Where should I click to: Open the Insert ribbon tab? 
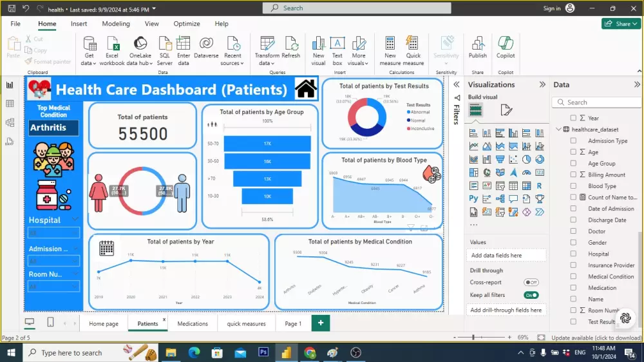[79, 24]
